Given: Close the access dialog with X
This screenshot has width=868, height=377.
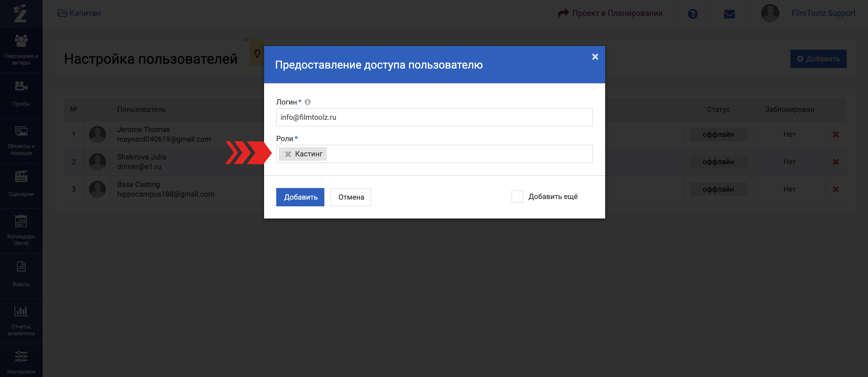Looking at the screenshot, I should point(595,57).
